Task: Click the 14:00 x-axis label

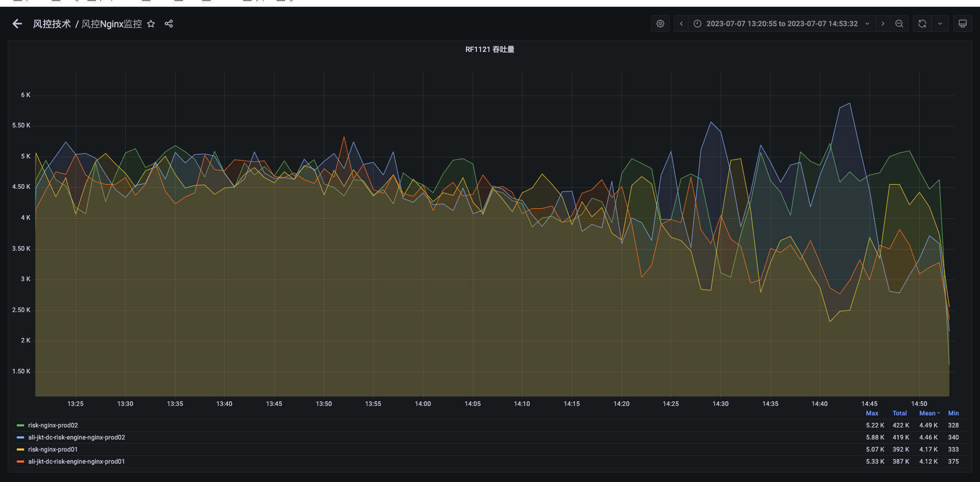Action: pyautogui.click(x=423, y=404)
